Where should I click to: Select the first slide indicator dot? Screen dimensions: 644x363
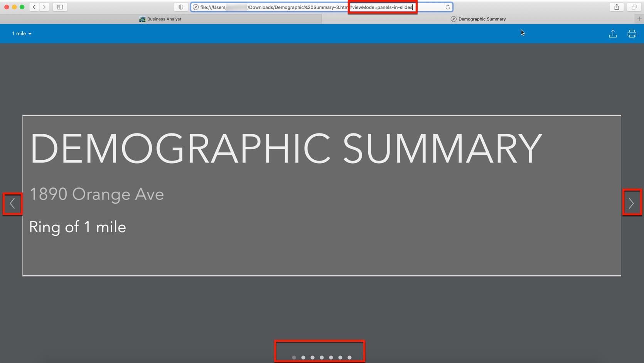[294, 357]
